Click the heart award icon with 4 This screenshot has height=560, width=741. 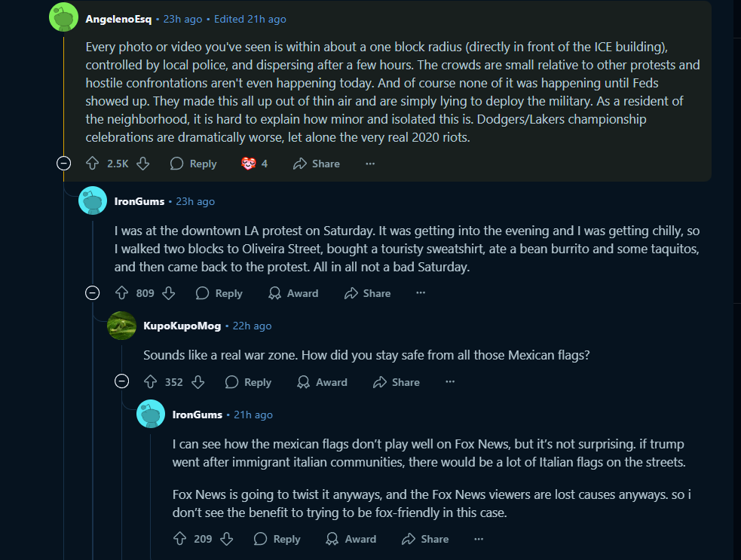coord(249,164)
